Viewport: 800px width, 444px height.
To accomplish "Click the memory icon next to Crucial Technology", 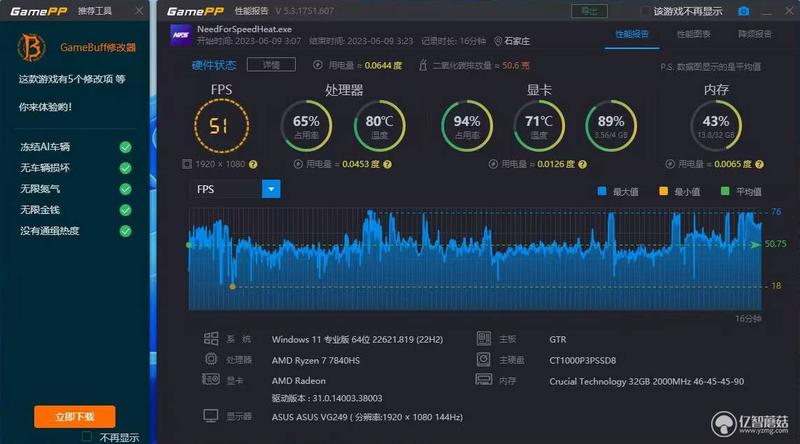I will pos(484,380).
